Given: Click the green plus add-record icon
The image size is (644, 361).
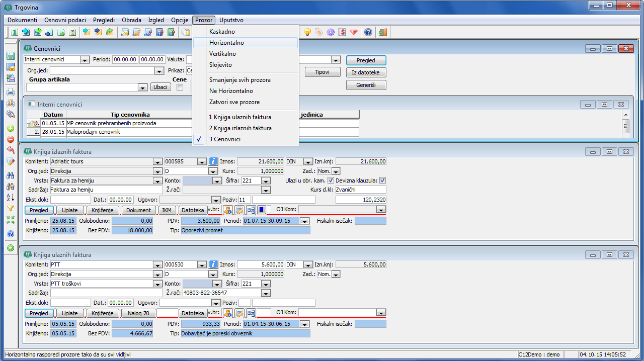Looking at the screenshot, I should click(x=11, y=128).
